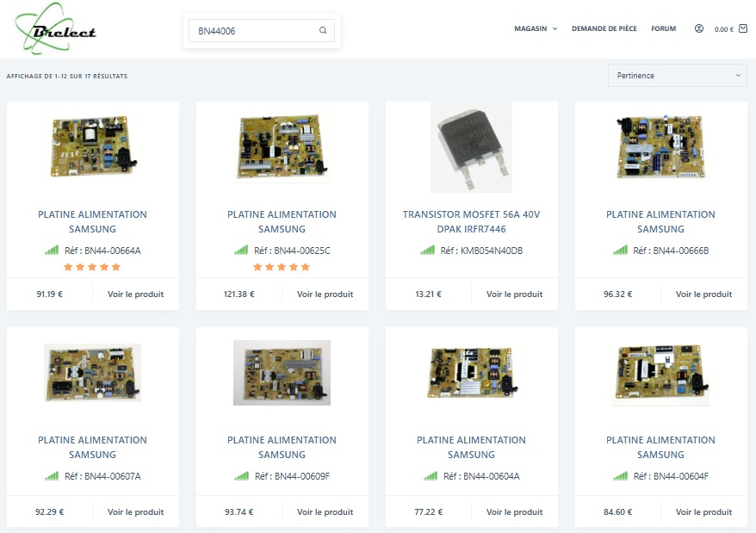Click Platine Alimentation Samsung title for BN44-00625C

(282, 221)
